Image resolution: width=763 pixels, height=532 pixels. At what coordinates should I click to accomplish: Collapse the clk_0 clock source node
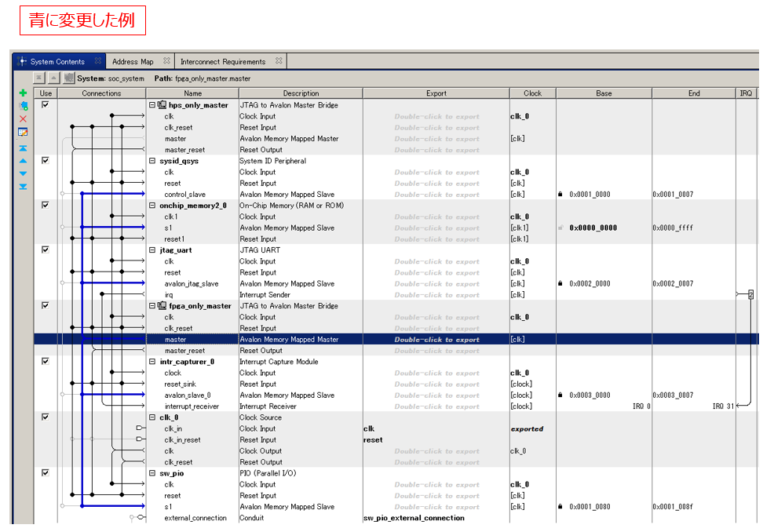(x=152, y=417)
